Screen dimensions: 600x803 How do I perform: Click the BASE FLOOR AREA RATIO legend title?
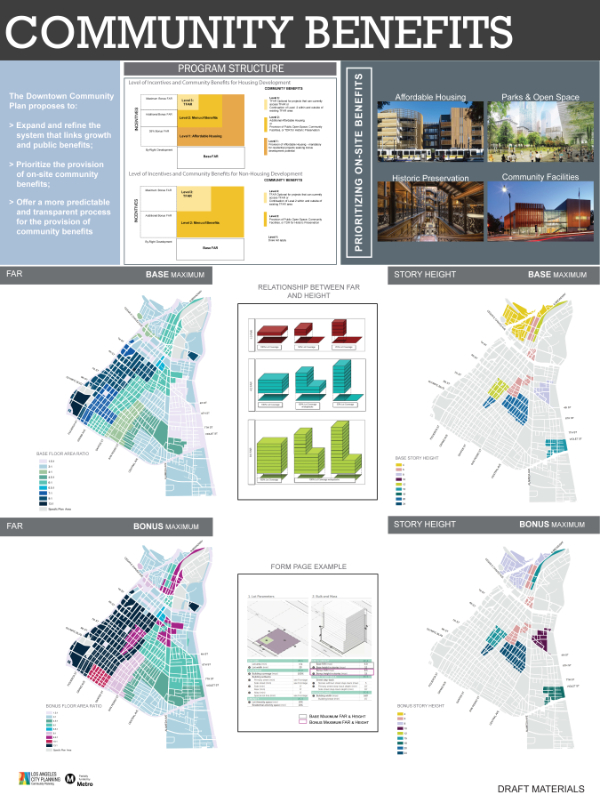click(62, 454)
